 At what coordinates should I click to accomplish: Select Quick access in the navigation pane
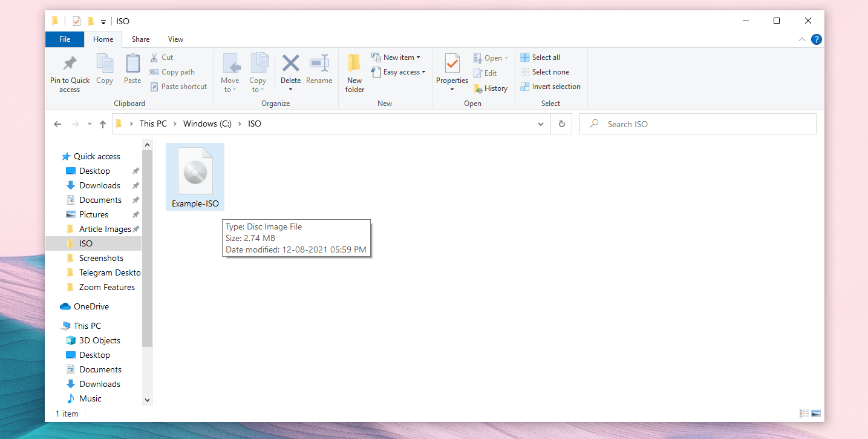click(x=97, y=156)
